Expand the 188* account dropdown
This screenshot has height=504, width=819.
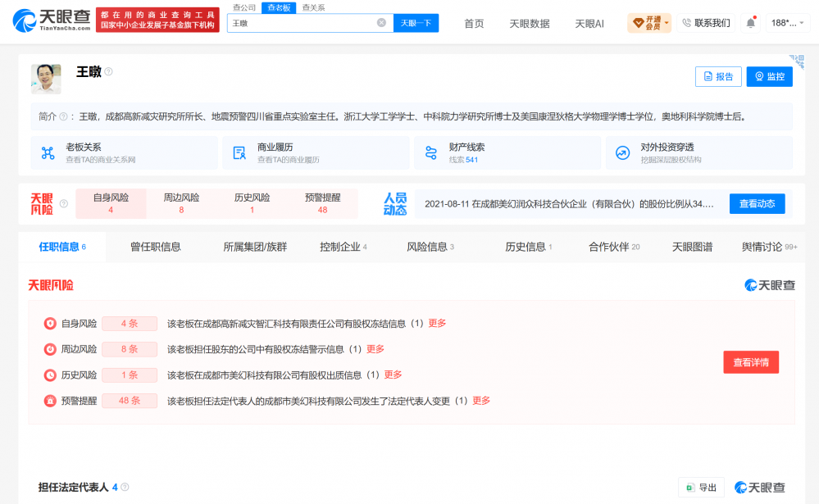point(788,22)
